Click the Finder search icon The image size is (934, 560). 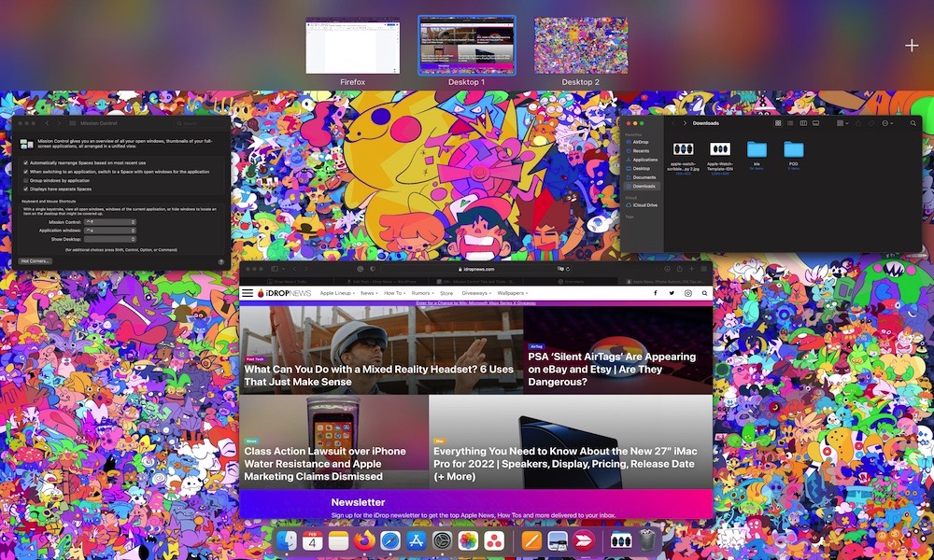[913, 123]
